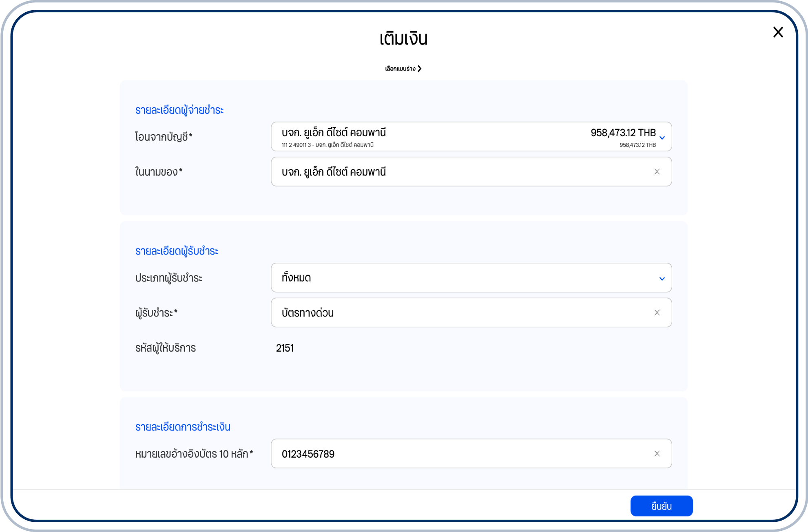The height and width of the screenshot is (532, 808).
Task: Click the รายละเอียดการชำระเงิน section heading
Action: pos(183,427)
